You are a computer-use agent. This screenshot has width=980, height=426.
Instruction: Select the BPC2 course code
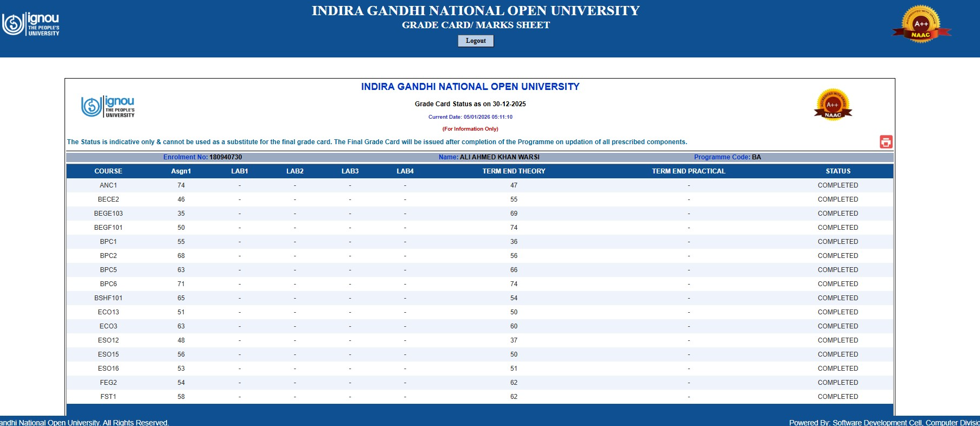click(108, 256)
